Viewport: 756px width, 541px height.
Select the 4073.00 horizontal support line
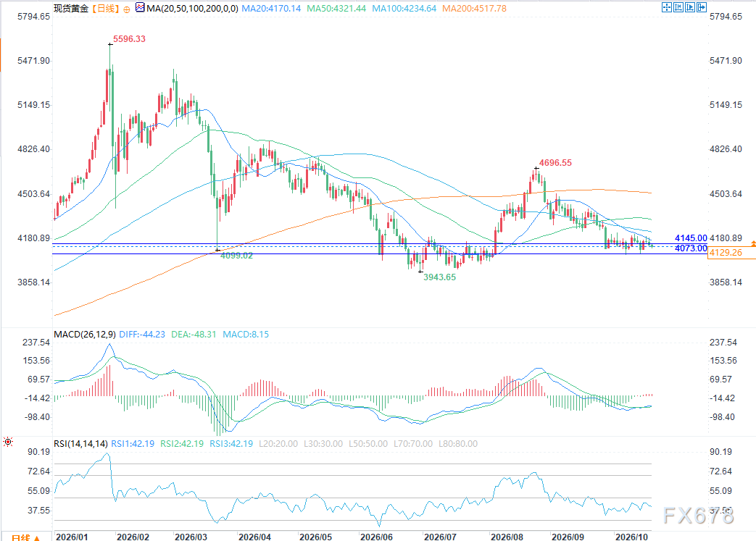point(379,254)
